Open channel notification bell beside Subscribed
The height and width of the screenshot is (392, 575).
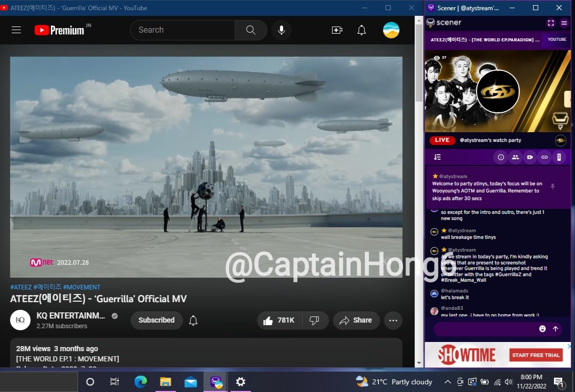(193, 321)
